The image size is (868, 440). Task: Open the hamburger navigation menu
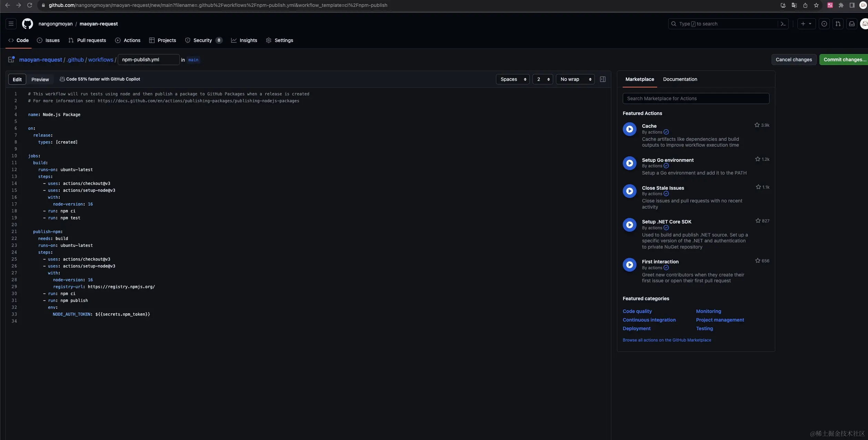[x=11, y=24]
